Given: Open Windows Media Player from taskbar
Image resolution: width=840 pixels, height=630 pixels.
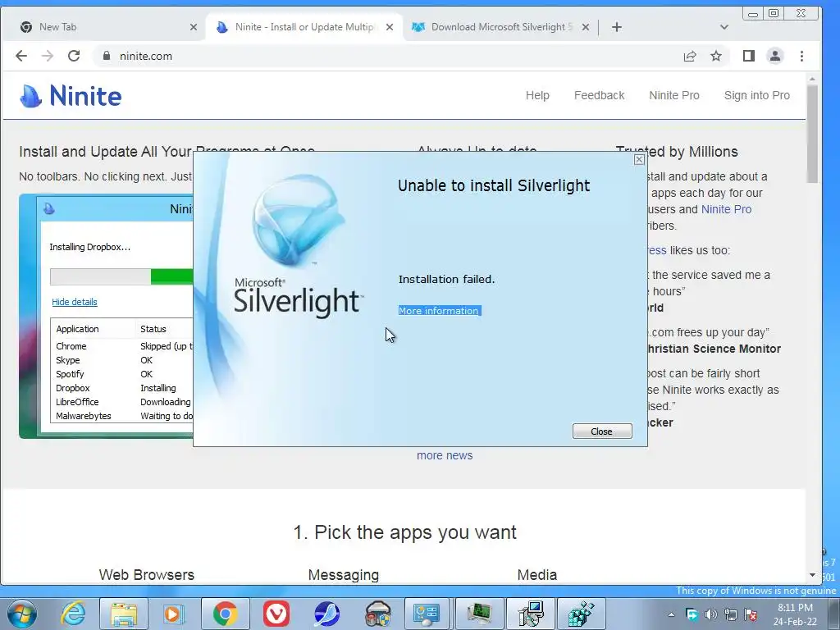Looking at the screenshot, I should click(172, 614).
